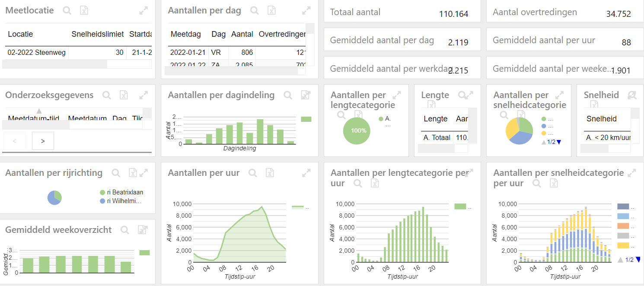Search in Aantallen per lengtecategorie per uur
This screenshot has width=644, height=286.
point(357,183)
